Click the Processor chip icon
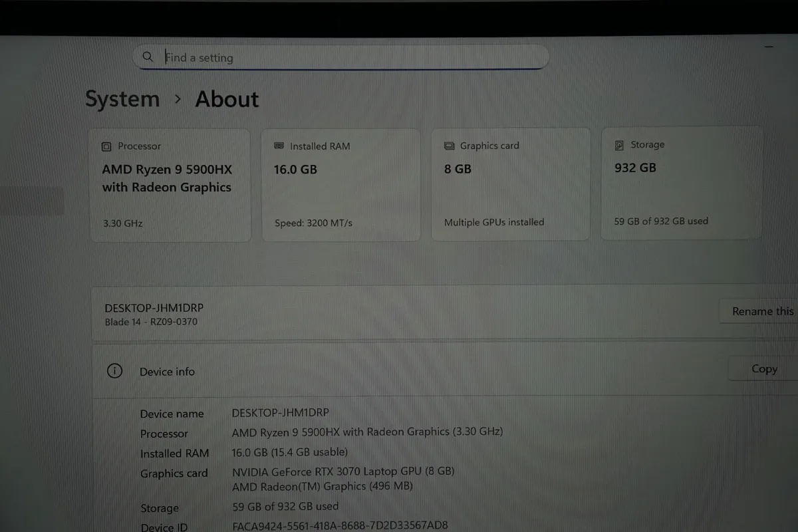798x532 pixels. (106, 146)
